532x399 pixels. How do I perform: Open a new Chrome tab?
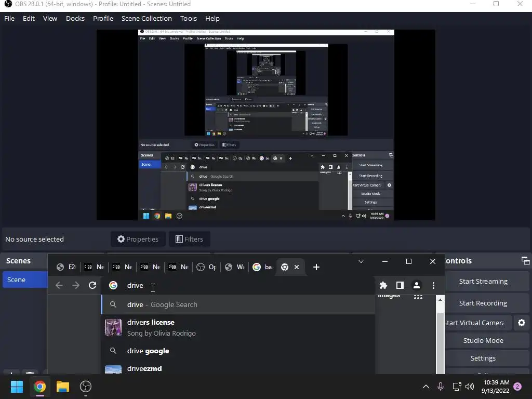point(316,267)
